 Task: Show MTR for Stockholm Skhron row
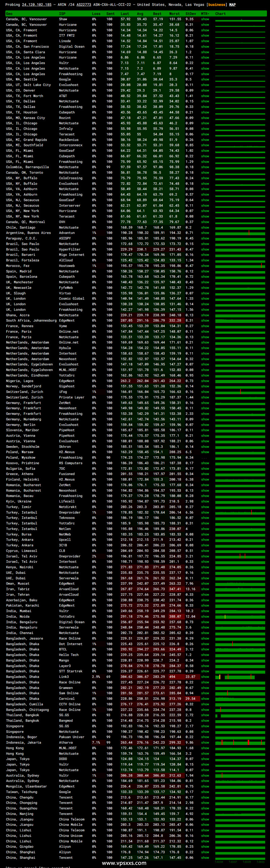[205, 447]
